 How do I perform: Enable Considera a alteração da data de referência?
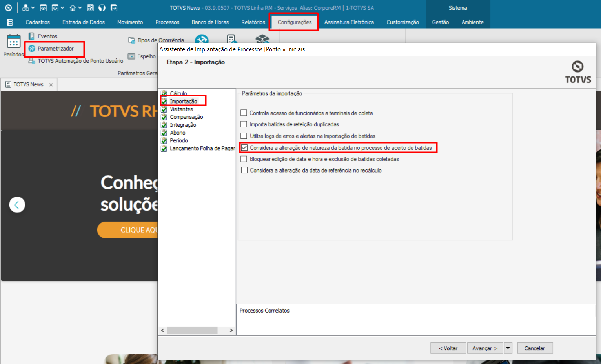pos(244,170)
